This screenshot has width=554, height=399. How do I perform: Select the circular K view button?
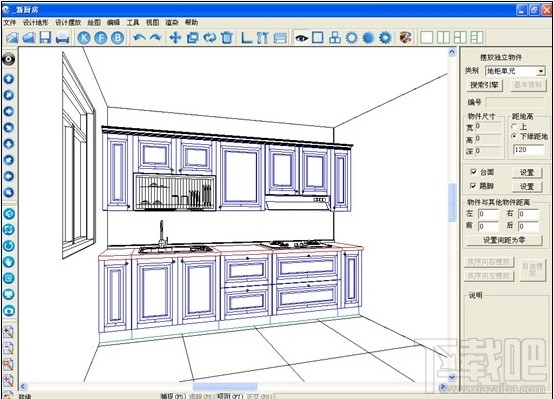tap(84, 37)
